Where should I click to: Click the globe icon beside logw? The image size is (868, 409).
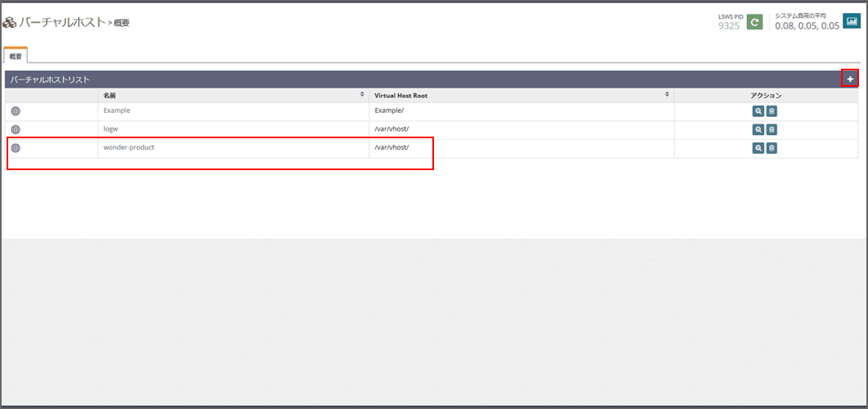coord(16,129)
